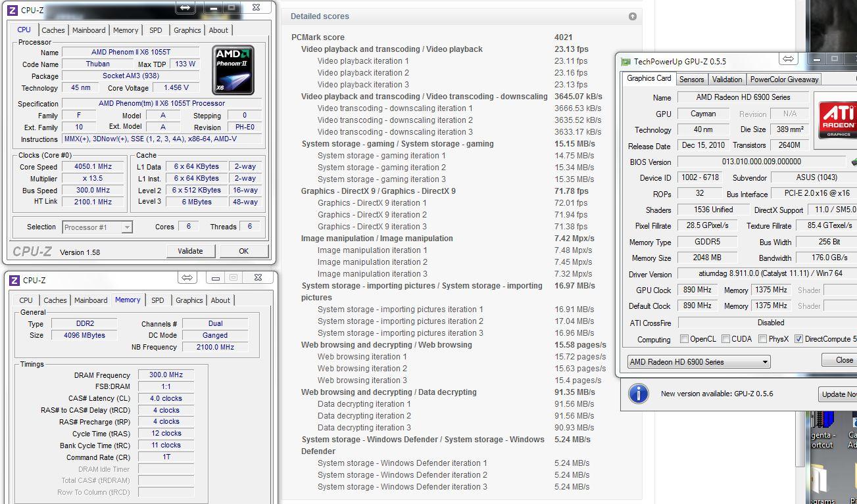Click the NB Frequency value 2100.0 MHz

(x=215, y=347)
